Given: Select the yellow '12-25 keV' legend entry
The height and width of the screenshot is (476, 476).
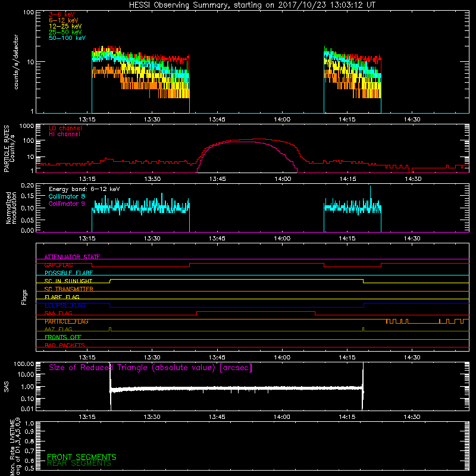Looking at the screenshot, I should click(65, 26).
